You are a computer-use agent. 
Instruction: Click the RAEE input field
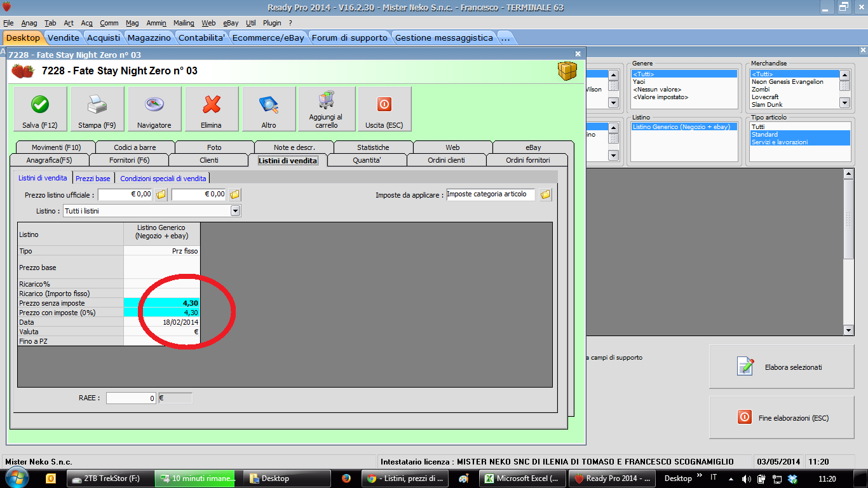(x=131, y=398)
